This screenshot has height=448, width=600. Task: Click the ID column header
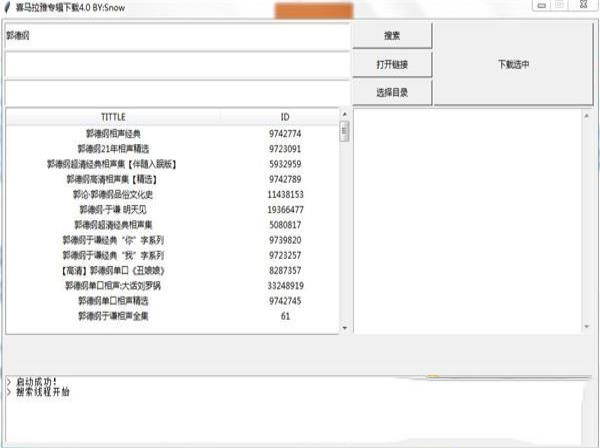[284, 117]
